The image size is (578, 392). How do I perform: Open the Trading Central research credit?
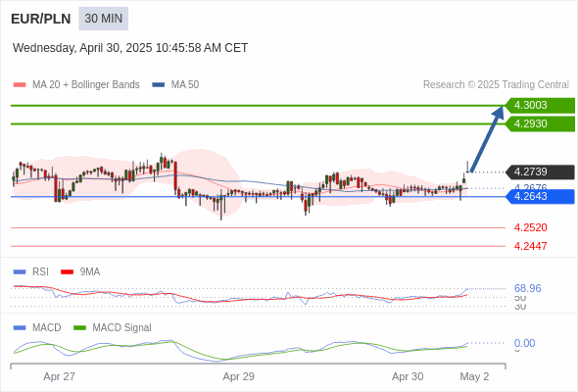[x=496, y=85]
